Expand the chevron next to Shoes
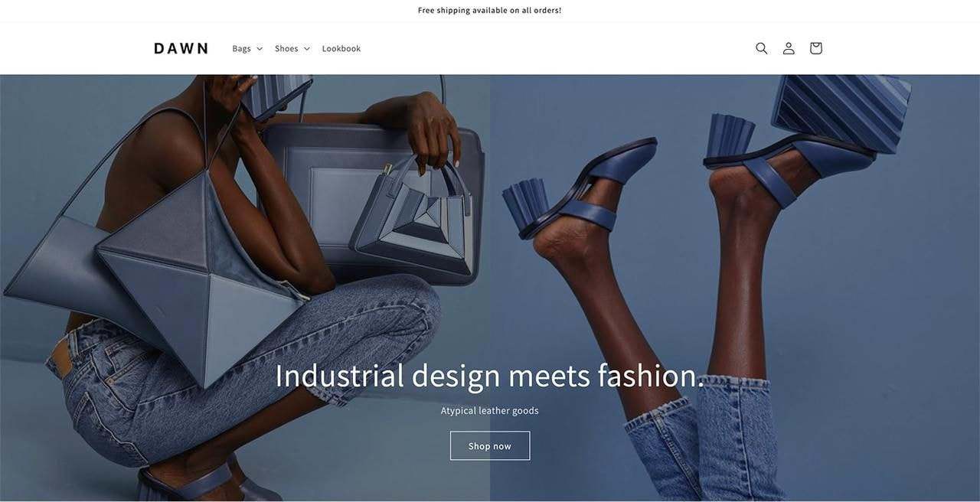This screenshot has width=980, height=502. pos(307,49)
